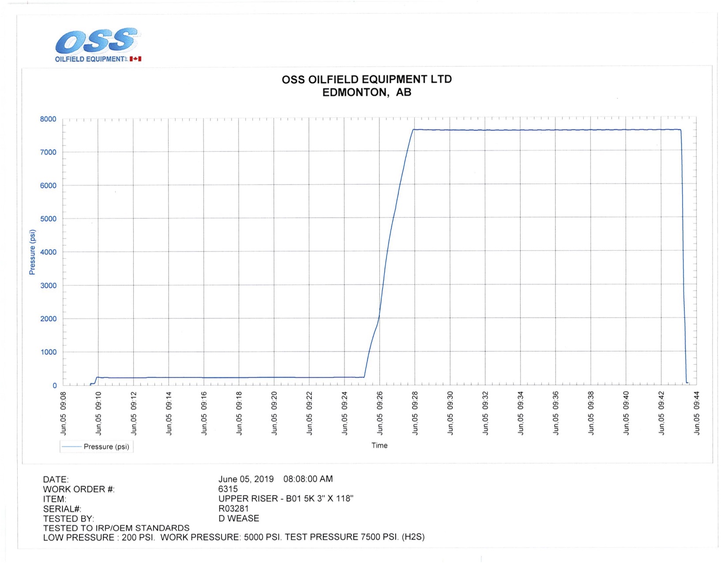Click the 'Jun,05 09:22' time label

click(x=309, y=413)
